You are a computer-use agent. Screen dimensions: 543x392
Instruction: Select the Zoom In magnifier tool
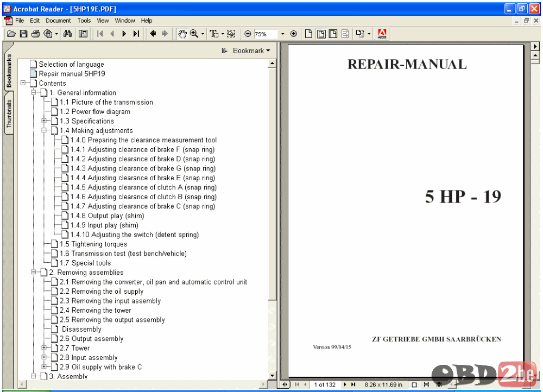(x=194, y=34)
